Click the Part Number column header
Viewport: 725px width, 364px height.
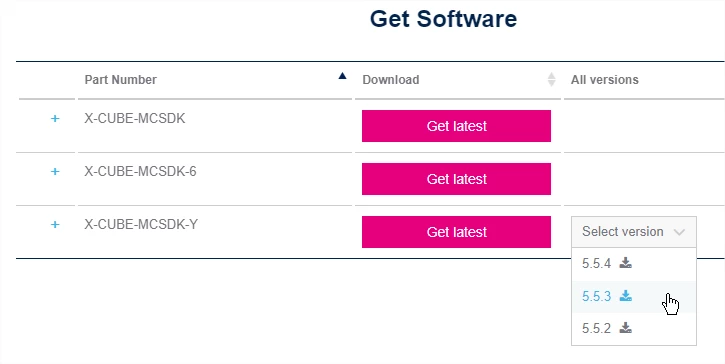point(121,80)
